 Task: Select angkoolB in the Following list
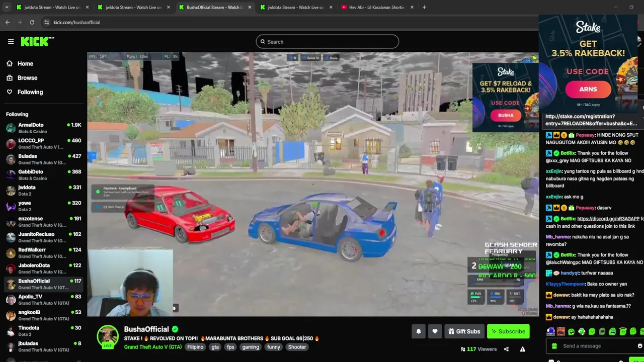43,315
